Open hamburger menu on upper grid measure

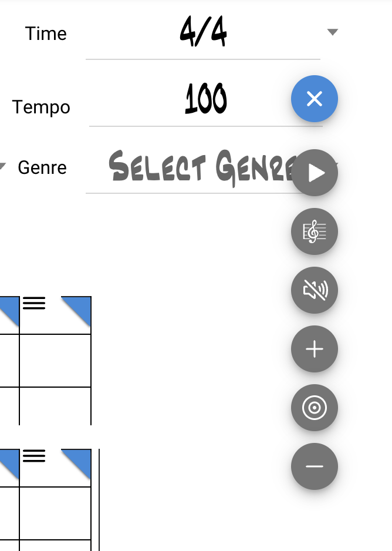tap(34, 303)
